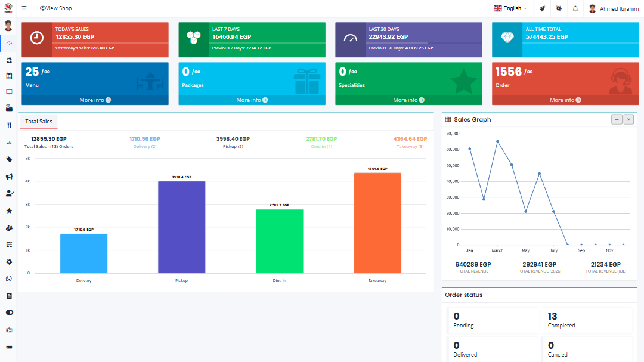
Task: Open the sliders sidebar icon
Action: 9,245
